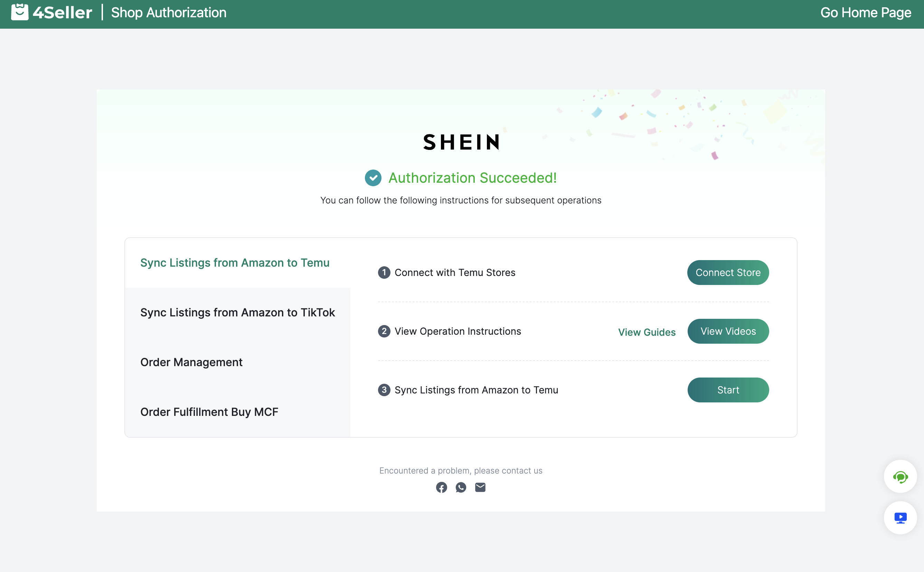Select Order Fulfillment Buy MCF tab
The image size is (924, 572).
click(x=209, y=412)
